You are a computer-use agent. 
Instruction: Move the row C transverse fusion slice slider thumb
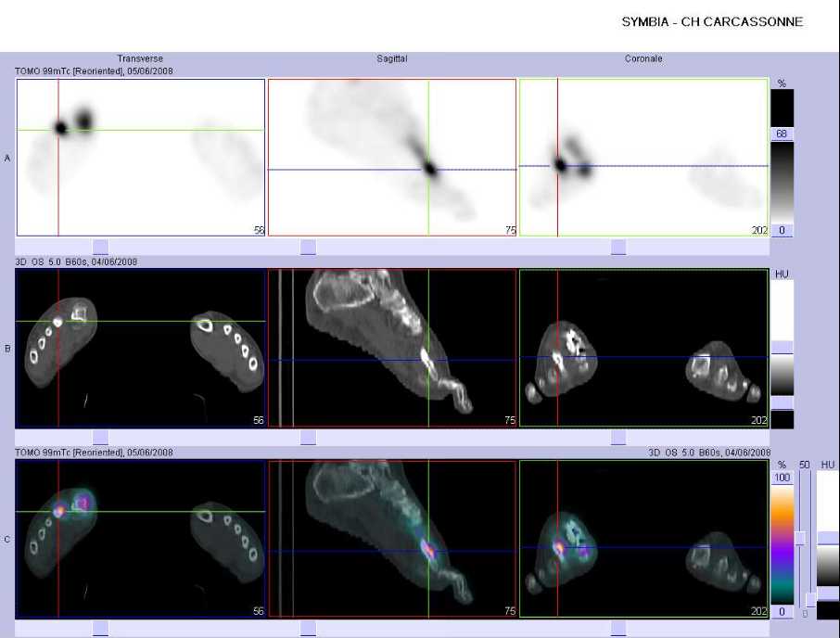click(101, 628)
